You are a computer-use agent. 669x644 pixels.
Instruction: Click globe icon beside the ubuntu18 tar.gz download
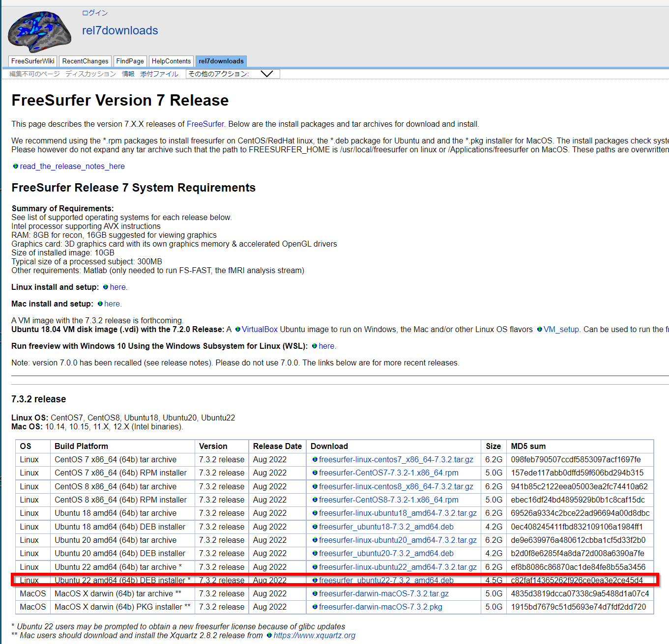[x=315, y=513]
